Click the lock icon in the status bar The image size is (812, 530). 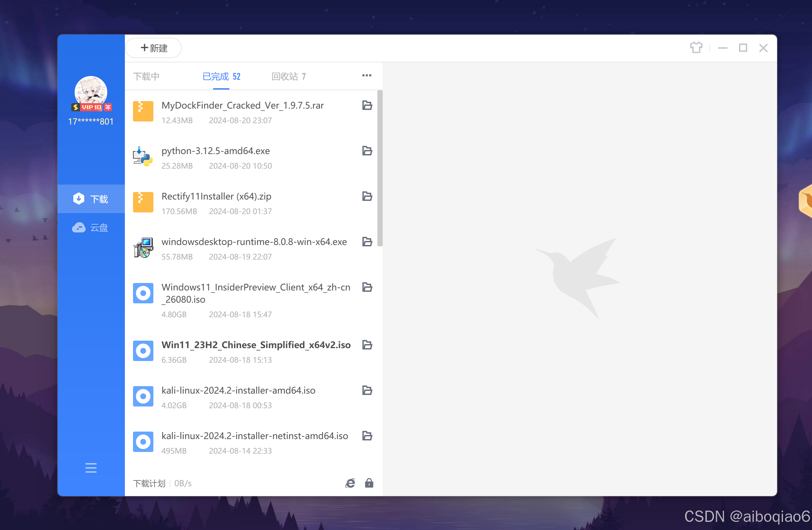(x=369, y=483)
